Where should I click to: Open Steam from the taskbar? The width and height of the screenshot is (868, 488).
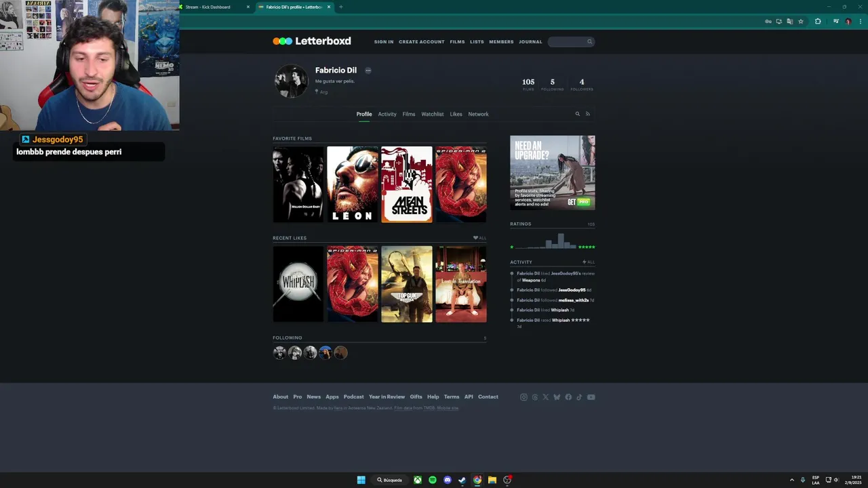[x=462, y=480]
